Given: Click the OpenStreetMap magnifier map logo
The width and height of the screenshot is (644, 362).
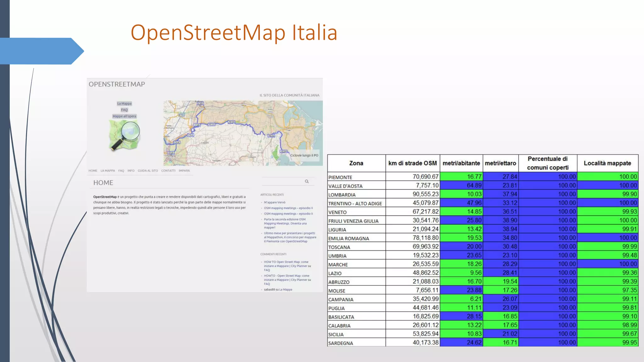Looking at the screenshot, I should [x=124, y=135].
